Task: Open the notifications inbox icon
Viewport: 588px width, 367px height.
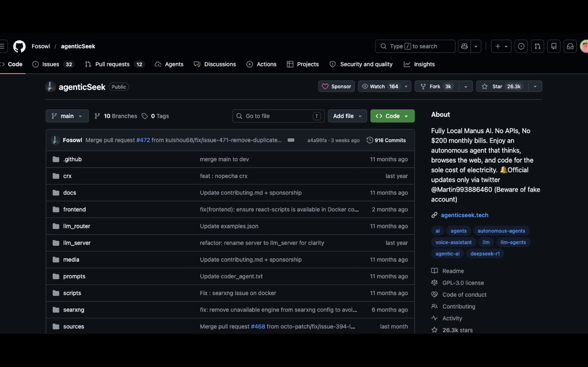Action: click(x=570, y=46)
